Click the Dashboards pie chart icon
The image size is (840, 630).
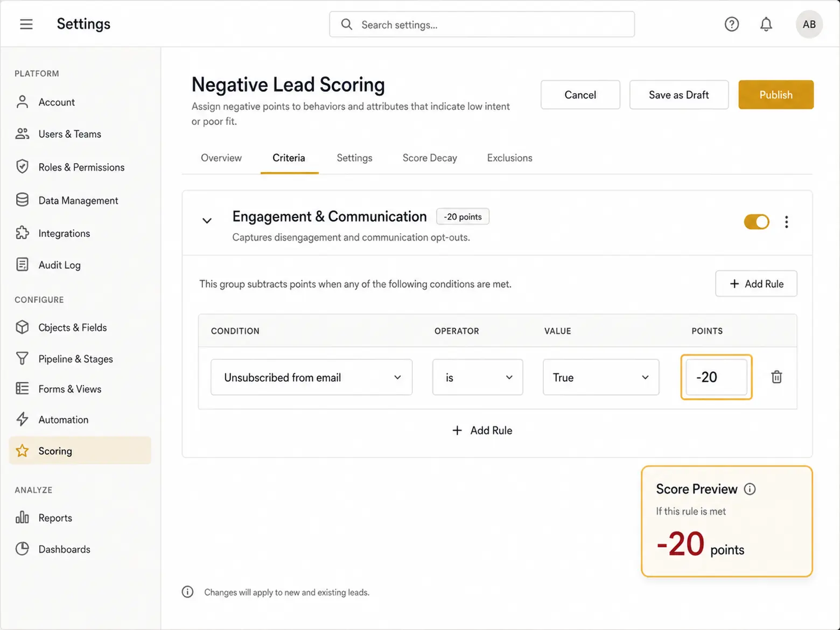tap(22, 549)
